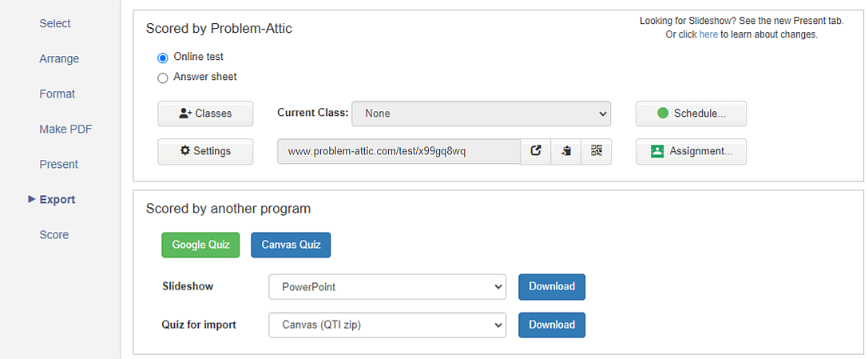Screen dimensions: 868x359
Task: Go to the Select tab in sidebar
Action: 55,23
